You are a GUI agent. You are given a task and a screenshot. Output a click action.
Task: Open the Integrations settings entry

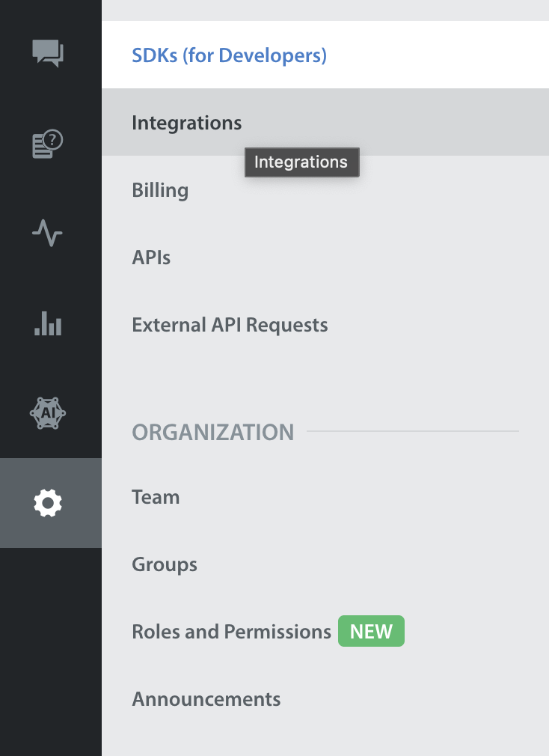click(x=325, y=122)
